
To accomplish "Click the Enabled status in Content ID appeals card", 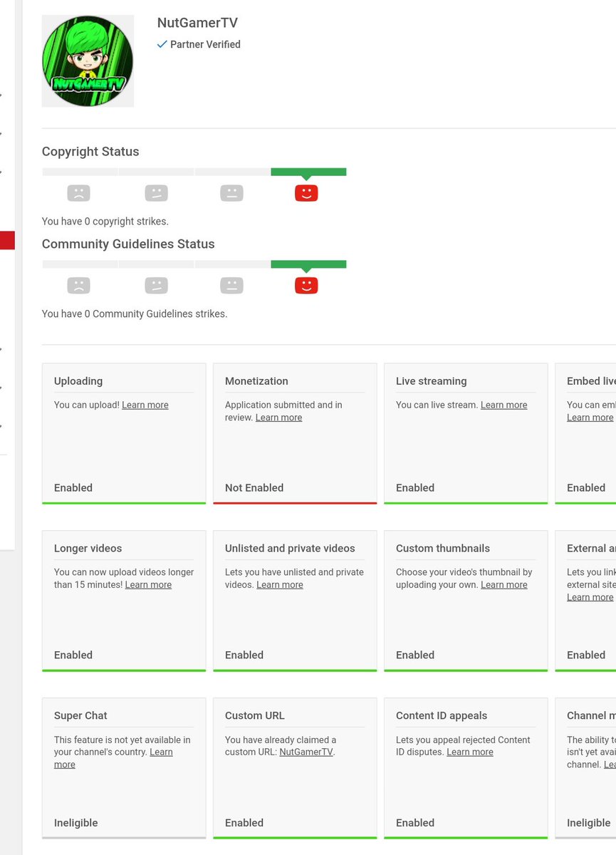I will coord(415,823).
